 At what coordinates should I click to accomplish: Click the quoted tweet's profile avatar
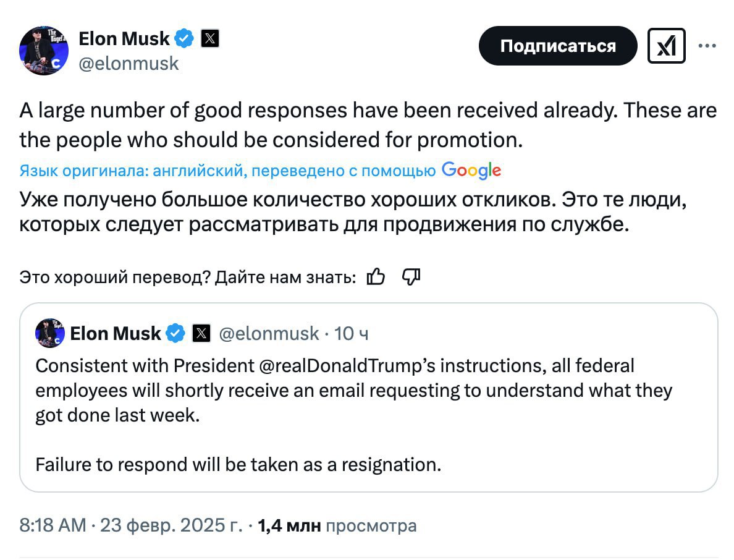click(x=50, y=334)
